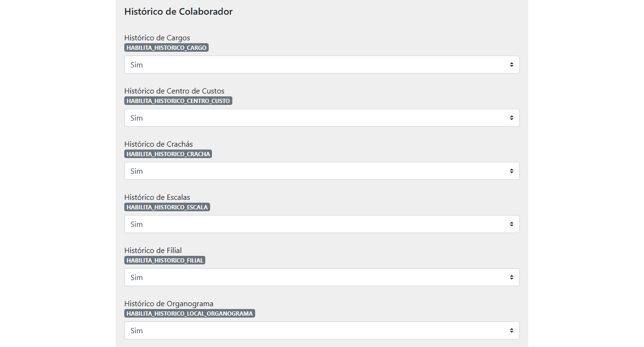Image resolution: width=644 pixels, height=347 pixels.
Task: Click the arrow icon in the Organograma select
Action: [x=512, y=330]
